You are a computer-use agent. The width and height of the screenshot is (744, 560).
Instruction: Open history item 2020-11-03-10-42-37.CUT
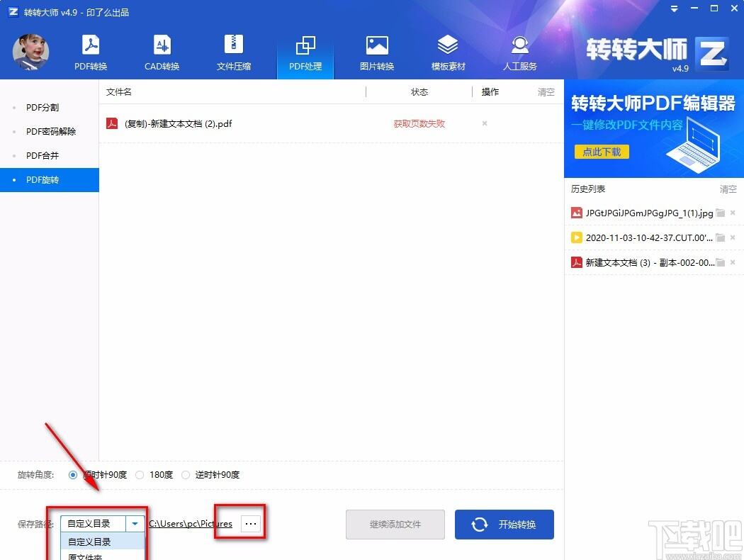click(x=649, y=237)
